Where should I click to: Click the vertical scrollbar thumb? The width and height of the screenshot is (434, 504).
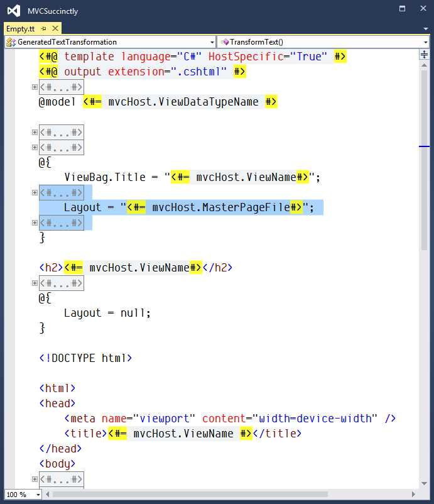[424, 160]
